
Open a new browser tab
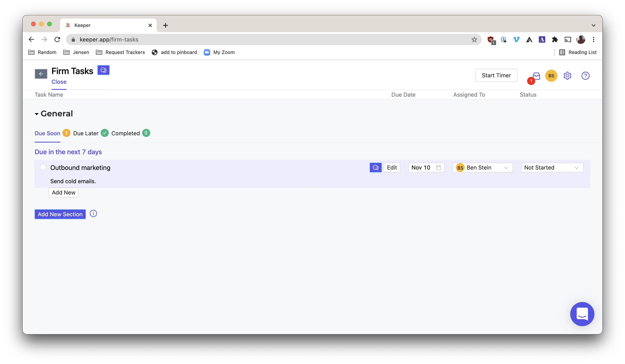tap(166, 25)
